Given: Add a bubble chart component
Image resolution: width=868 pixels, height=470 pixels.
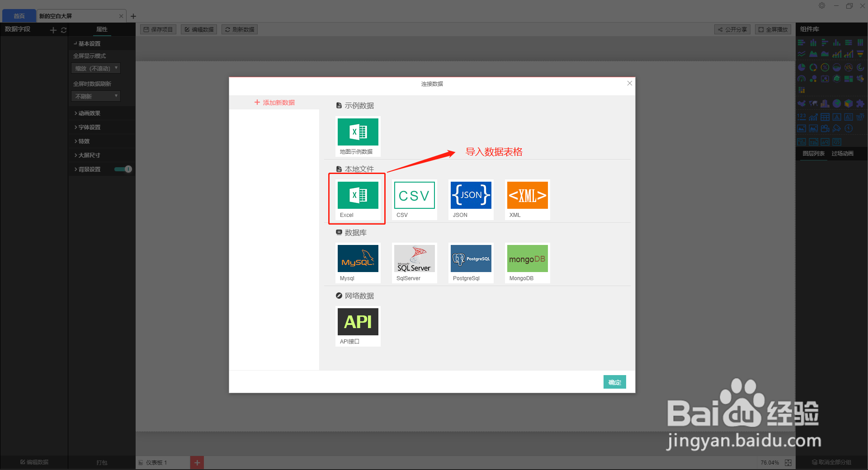Looking at the screenshot, I should [813, 79].
